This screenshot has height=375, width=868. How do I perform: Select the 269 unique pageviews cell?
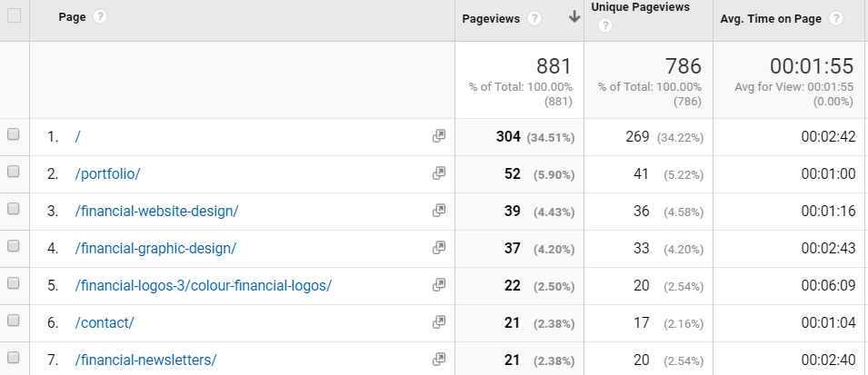[x=637, y=136]
